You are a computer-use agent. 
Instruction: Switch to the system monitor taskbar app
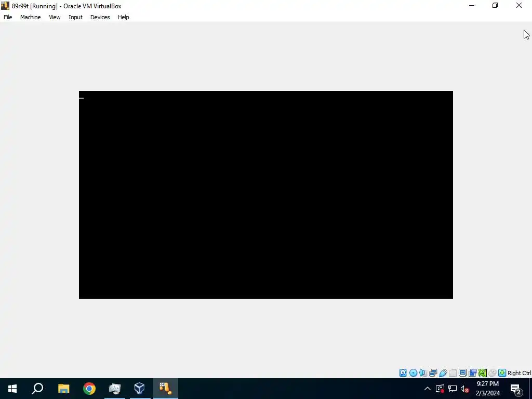pos(115,389)
